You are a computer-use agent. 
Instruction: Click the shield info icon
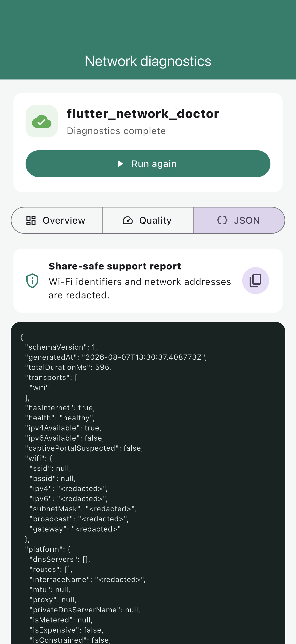pos(33,280)
